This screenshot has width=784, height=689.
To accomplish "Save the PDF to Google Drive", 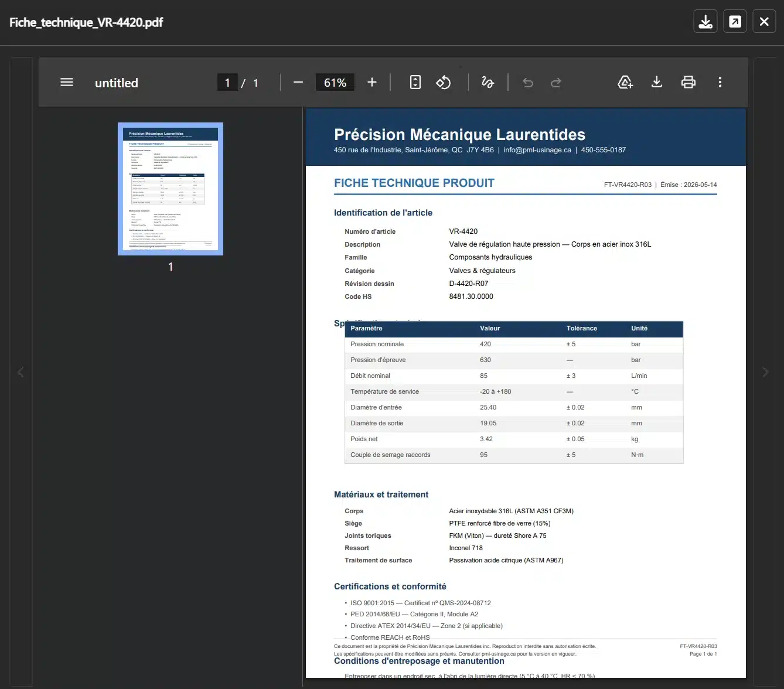I will (625, 83).
